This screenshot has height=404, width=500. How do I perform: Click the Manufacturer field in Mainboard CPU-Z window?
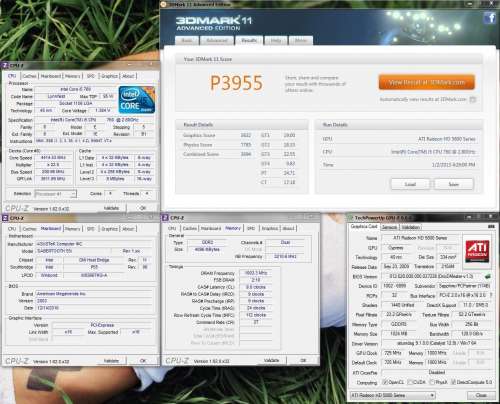pyautogui.click(x=93, y=244)
